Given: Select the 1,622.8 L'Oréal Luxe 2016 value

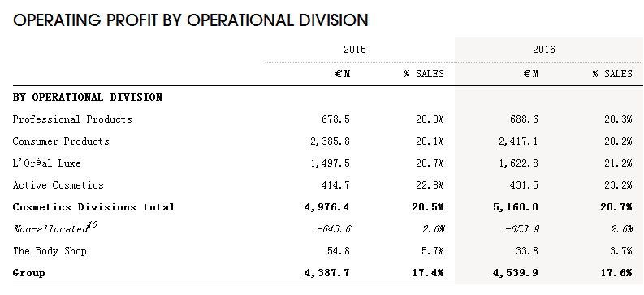Looking at the screenshot, I should tap(519, 163).
